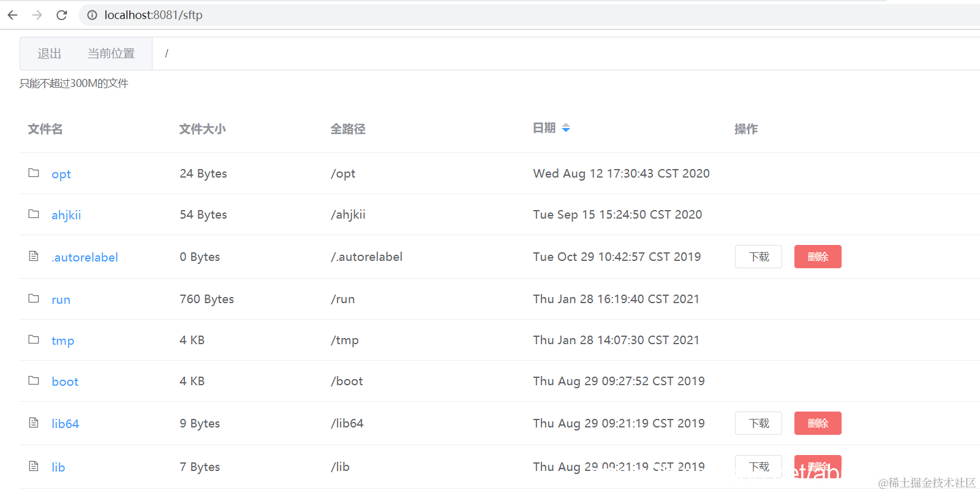Viewport: 980px width, 493px height.
Task: Delete lib64 using its 删除 button
Action: click(818, 423)
